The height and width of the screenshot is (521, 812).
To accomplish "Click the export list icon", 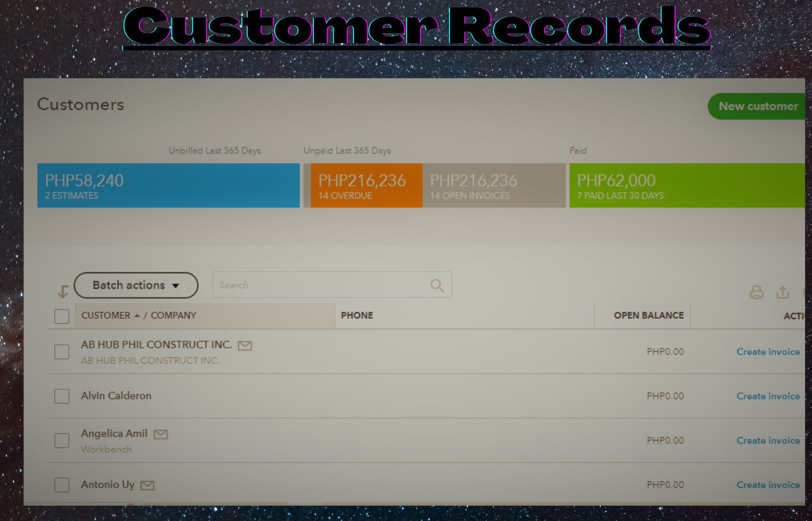I will (x=783, y=292).
